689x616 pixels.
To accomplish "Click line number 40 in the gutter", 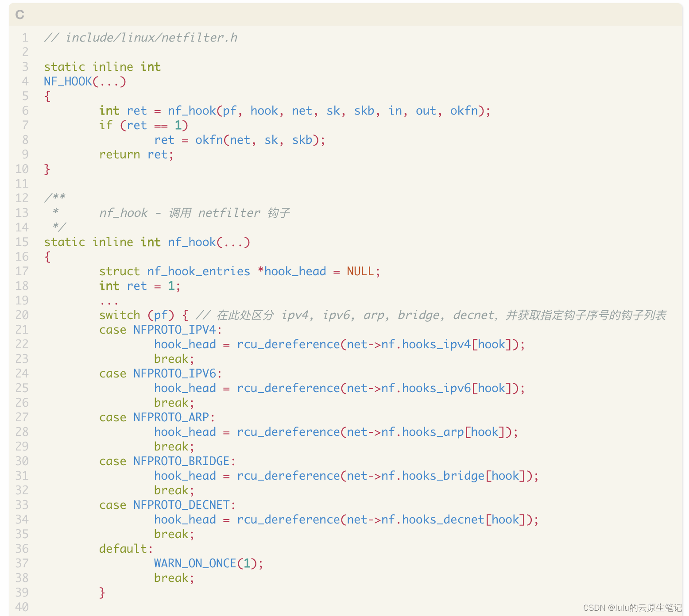I will pos(22,607).
